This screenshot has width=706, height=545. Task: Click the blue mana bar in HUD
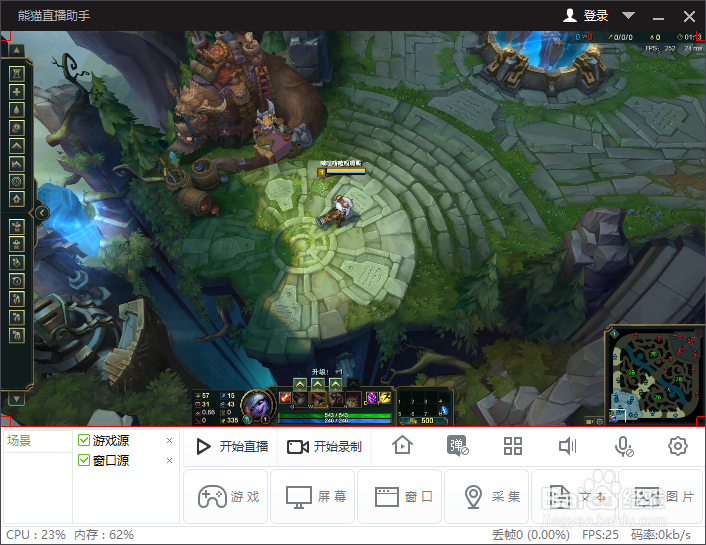tap(335, 421)
